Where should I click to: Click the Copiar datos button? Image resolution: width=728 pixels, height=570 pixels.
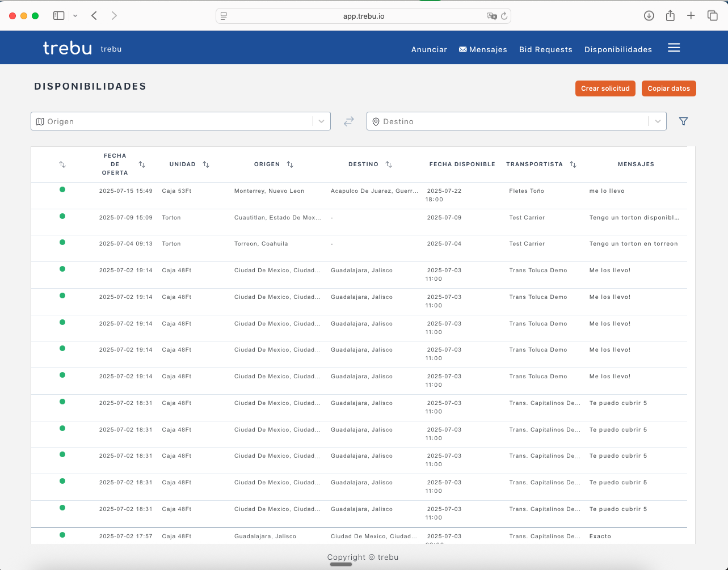(669, 88)
